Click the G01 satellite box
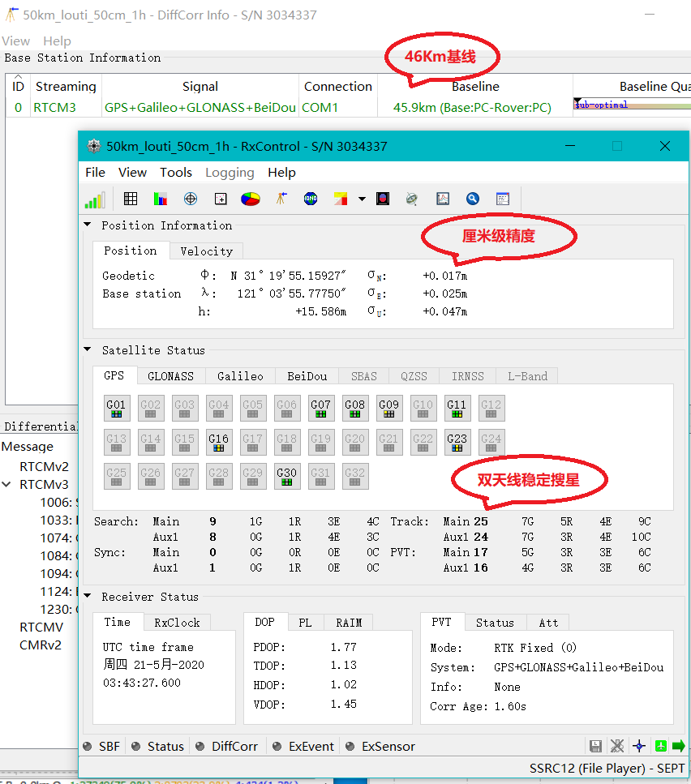The image size is (691, 784). coord(117,408)
